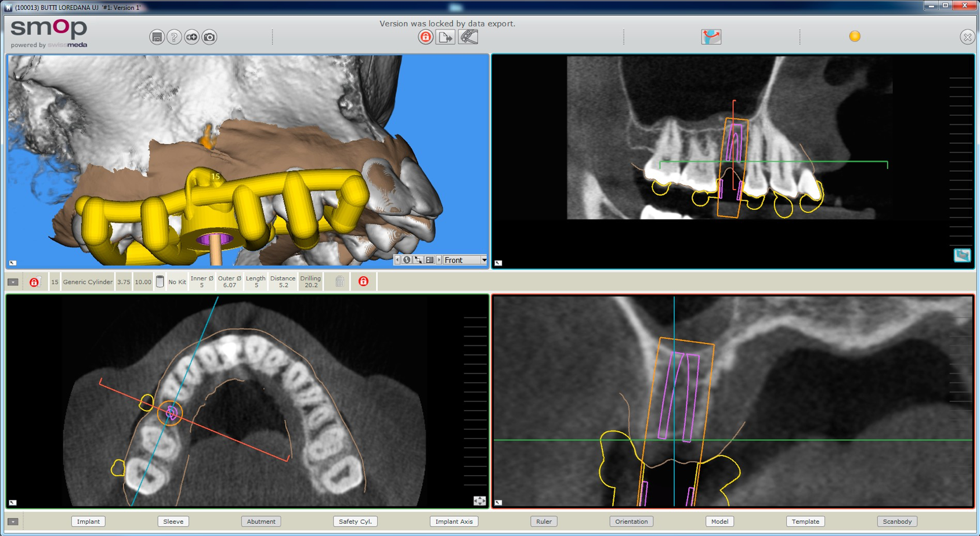Click the panoramic curve icon in the panoramic view
The width and height of the screenshot is (980, 536).
(x=962, y=255)
